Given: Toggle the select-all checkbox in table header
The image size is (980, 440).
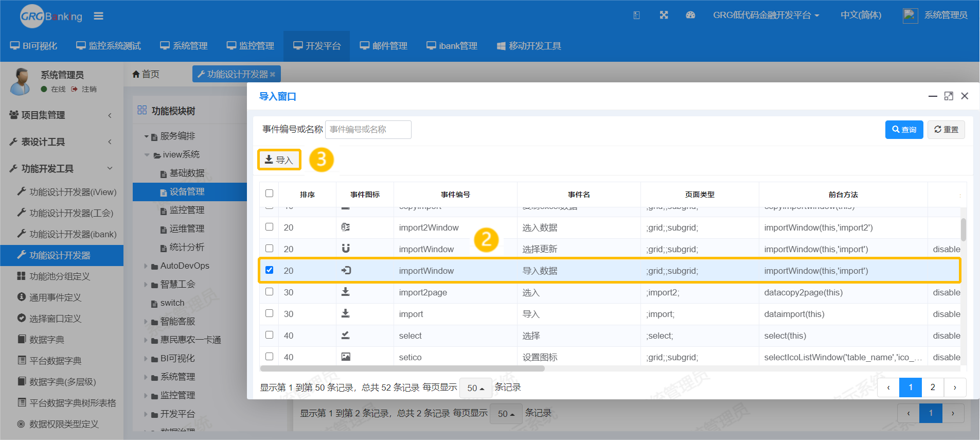Looking at the screenshot, I should click(269, 193).
